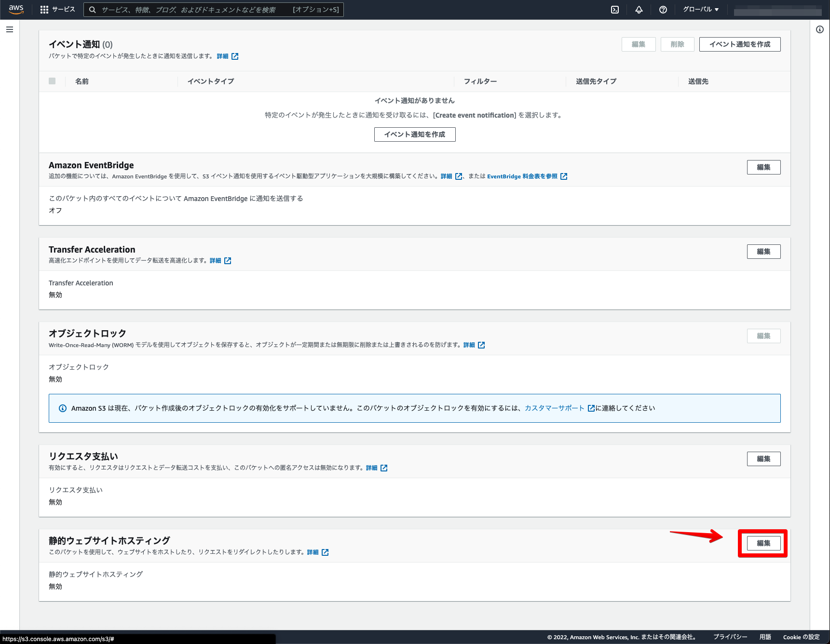Open 用語 footer link
830x644 pixels.
click(765, 637)
